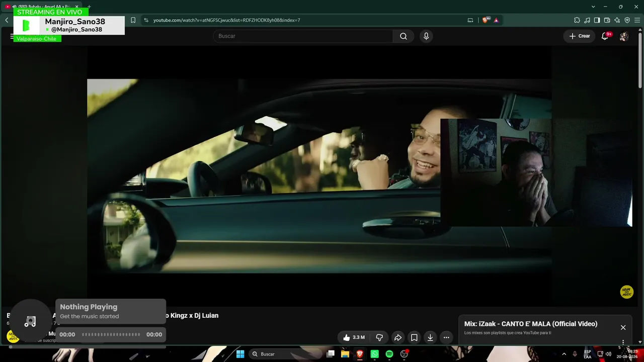The width and height of the screenshot is (644, 362).
Task: Save the video with the bookmark icon
Action: coord(414,338)
